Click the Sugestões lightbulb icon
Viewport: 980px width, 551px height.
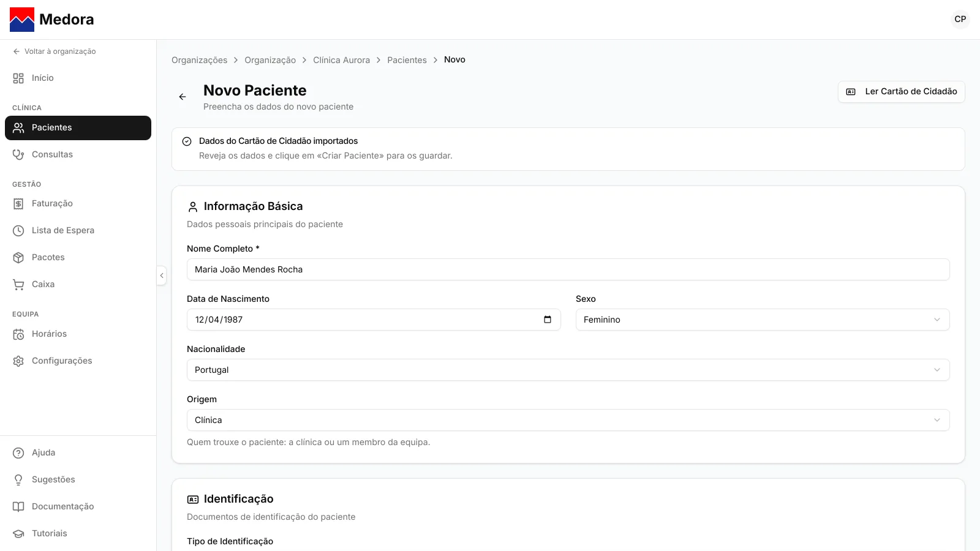(x=18, y=480)
